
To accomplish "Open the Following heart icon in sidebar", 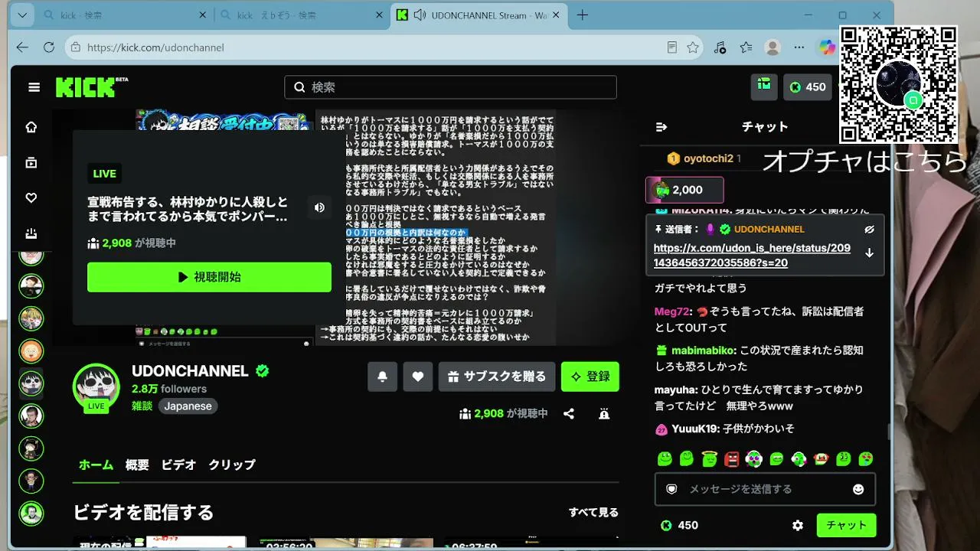I will click(31, 198).
